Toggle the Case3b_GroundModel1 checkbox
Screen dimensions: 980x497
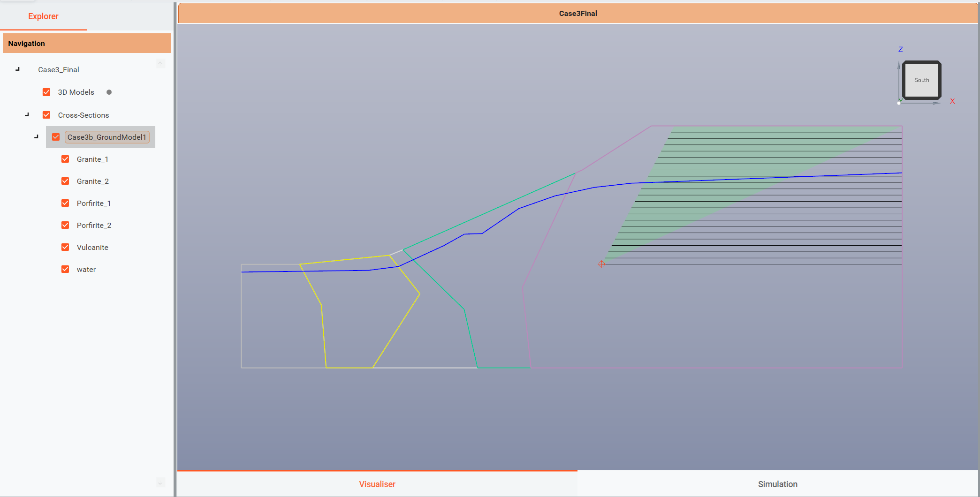coord(56,137)
